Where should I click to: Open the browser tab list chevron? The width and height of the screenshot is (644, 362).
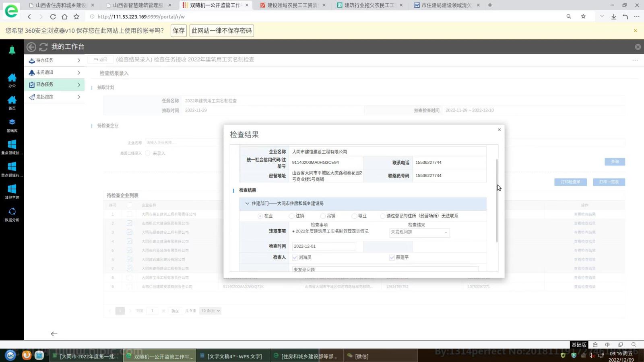(x=602, y=16)
